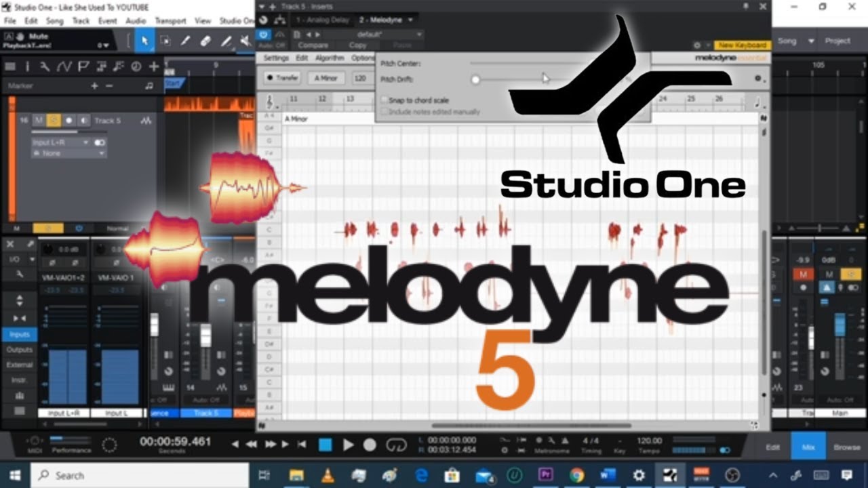Start playback with the Play button

348,445
